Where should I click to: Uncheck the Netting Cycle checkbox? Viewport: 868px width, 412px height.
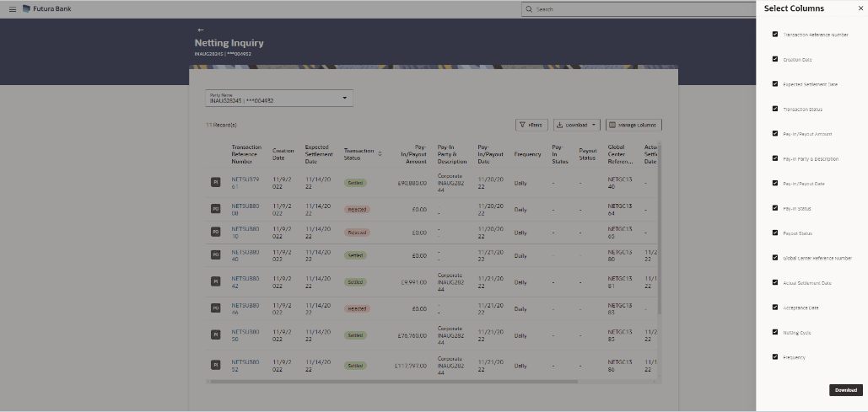click(775, 332)
